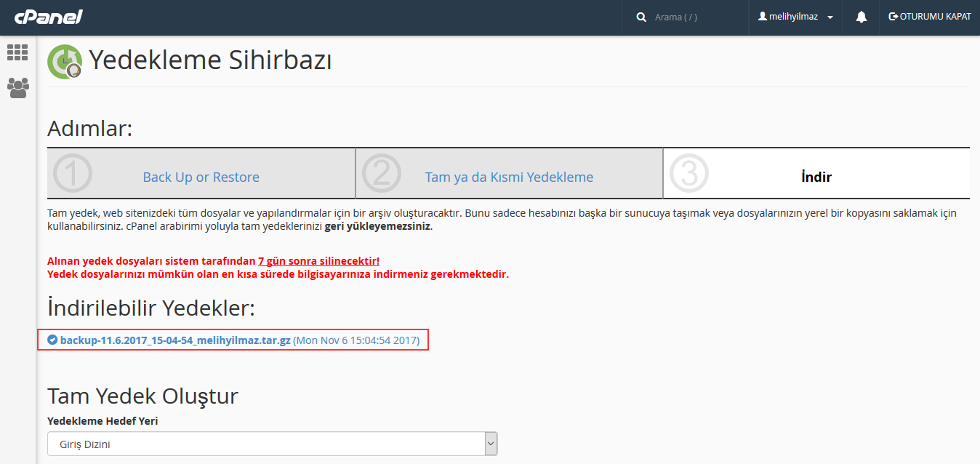980x464 pixels.
Task: Go to Tam ya da Kısmi Yedekleme step
Action: coord(509,177)
